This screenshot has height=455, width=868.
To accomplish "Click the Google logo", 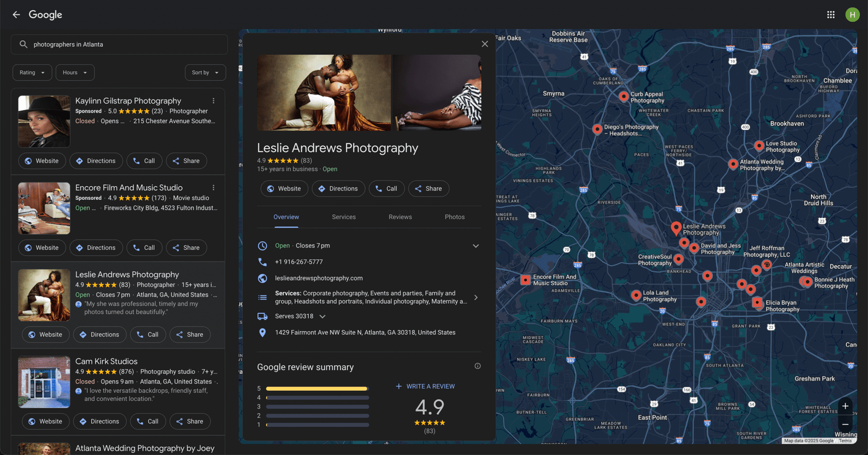I will click(46, 15).
